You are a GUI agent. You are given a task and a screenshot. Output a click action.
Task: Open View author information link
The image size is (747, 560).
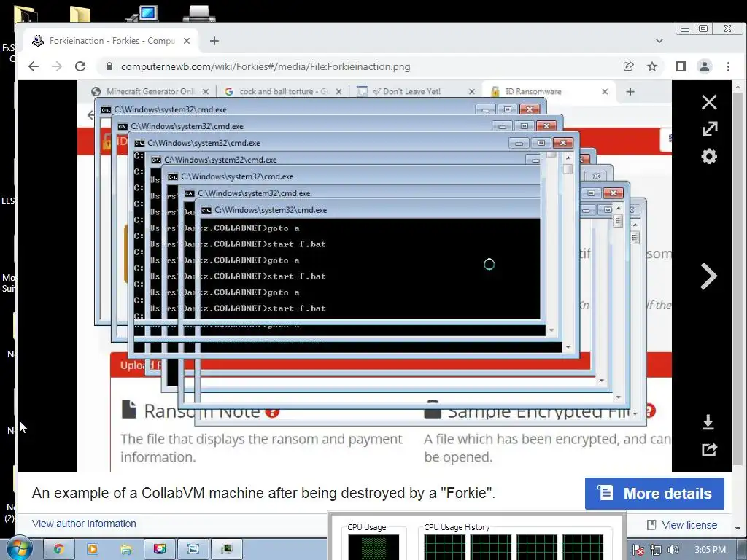(x=84, y=524)
